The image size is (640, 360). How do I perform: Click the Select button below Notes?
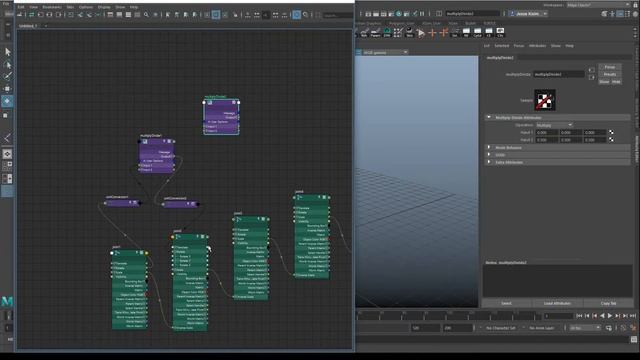(507, 303)
